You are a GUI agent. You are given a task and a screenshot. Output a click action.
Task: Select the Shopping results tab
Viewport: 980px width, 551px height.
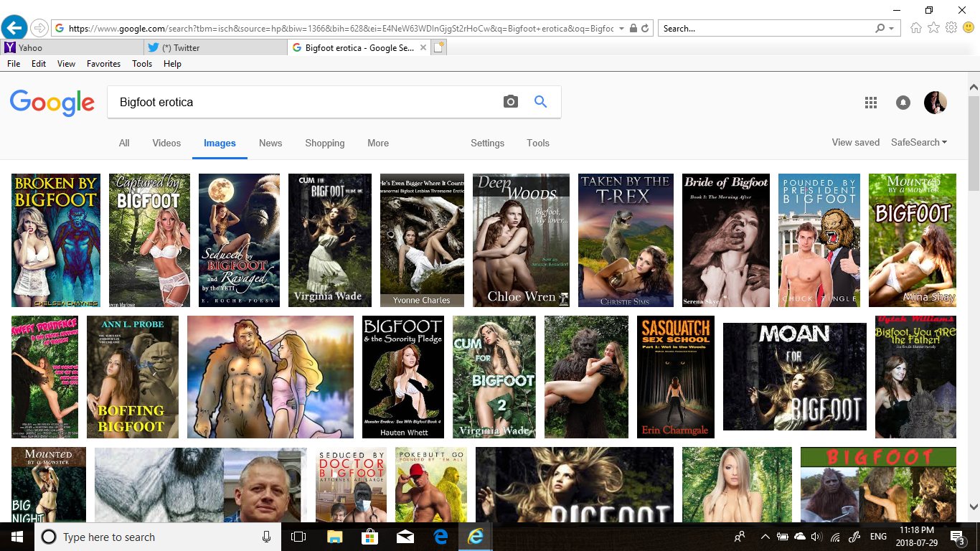pos(325,143)
